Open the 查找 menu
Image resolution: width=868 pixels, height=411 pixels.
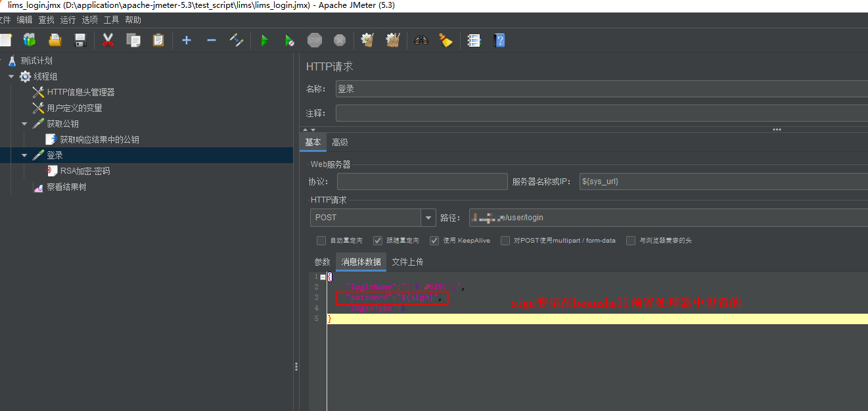pyautogui.click(x=47, y=20)
